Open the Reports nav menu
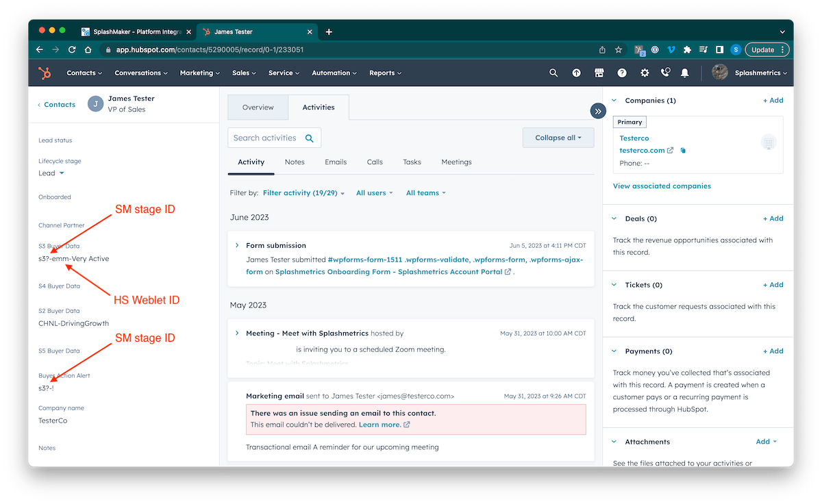822x504 pixels. 386,73
